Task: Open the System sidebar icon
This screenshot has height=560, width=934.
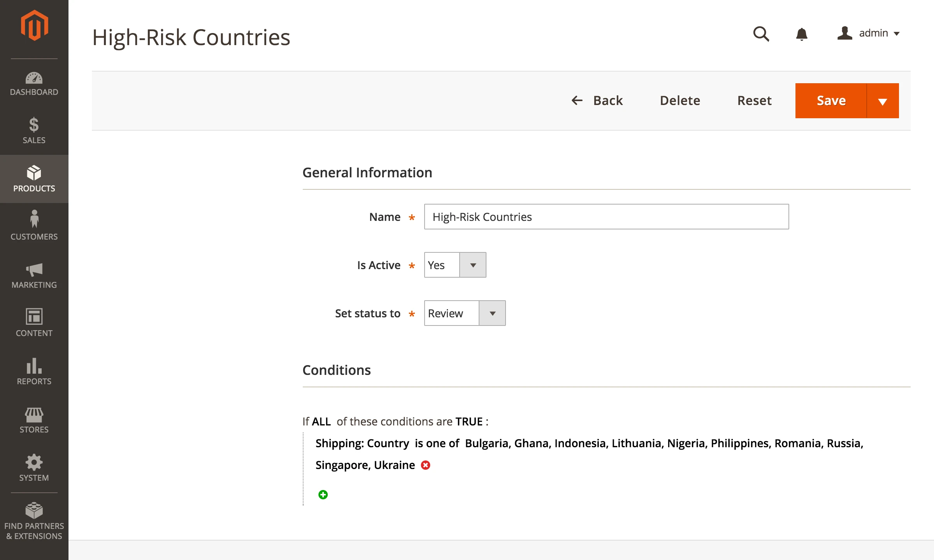Action: [x=34, y=462]
